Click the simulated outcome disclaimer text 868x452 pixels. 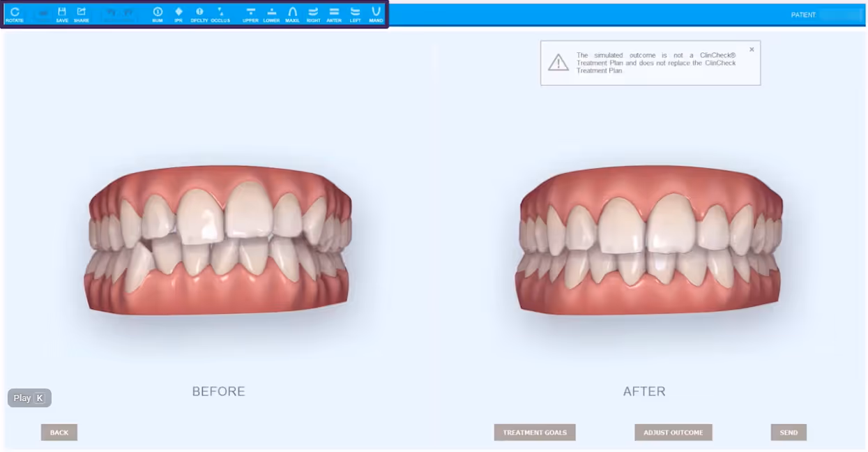pos(656,63)
